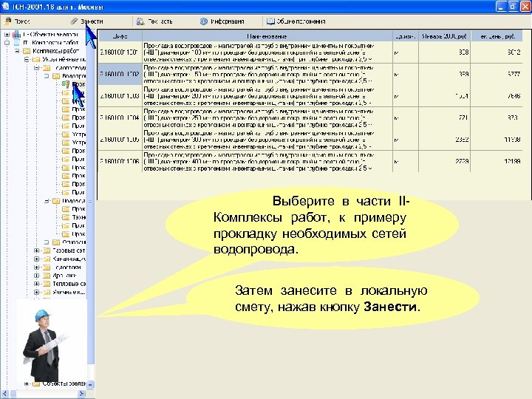
Task: Select the Канализация tree item
Action: [69, 259]
